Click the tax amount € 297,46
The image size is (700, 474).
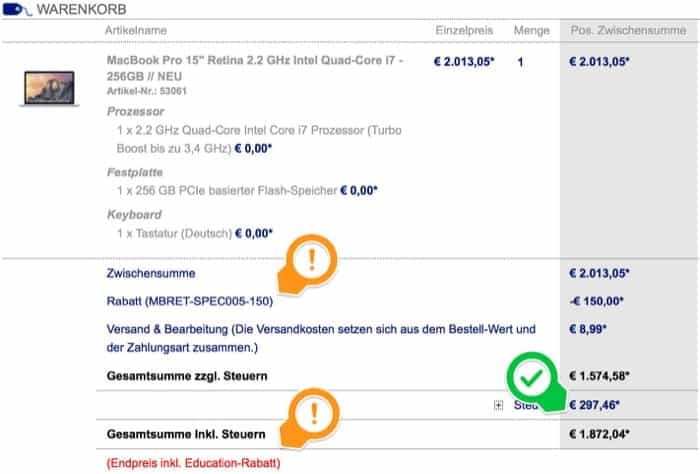[x=594, y=405]
